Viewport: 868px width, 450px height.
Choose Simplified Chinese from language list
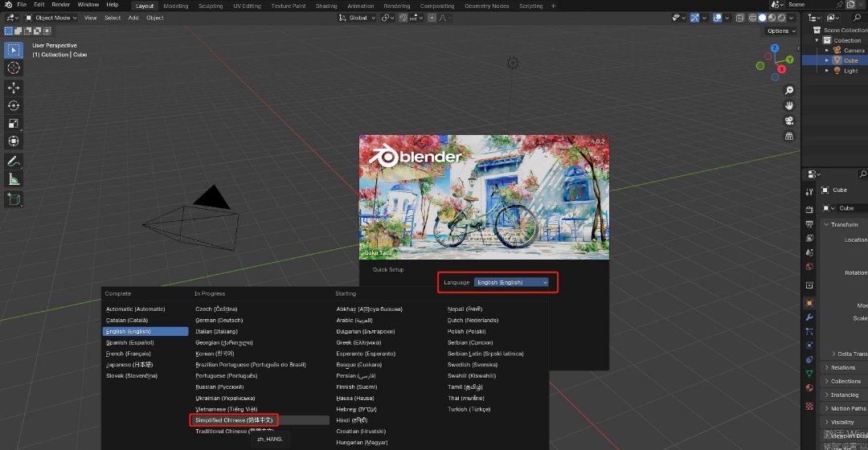[234, 419]
